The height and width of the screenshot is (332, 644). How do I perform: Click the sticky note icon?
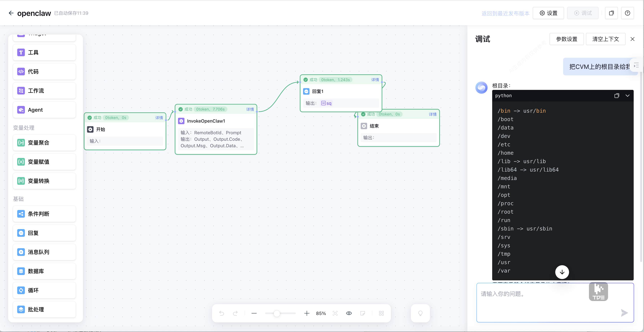(363, 313)
